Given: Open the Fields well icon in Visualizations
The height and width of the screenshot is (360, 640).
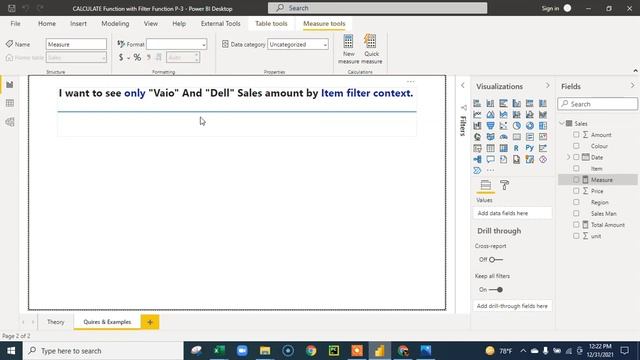Looking at the screenshot, I should (486, 185).
